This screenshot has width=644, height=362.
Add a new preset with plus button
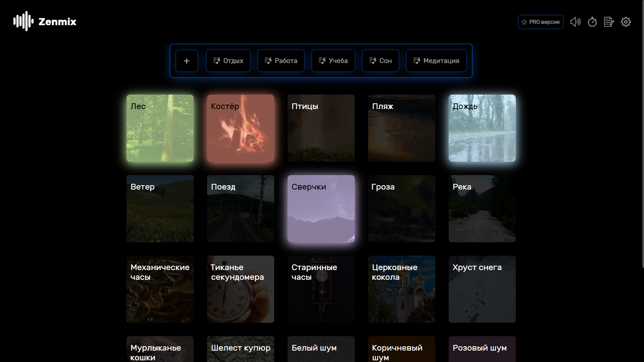point(187,61)
